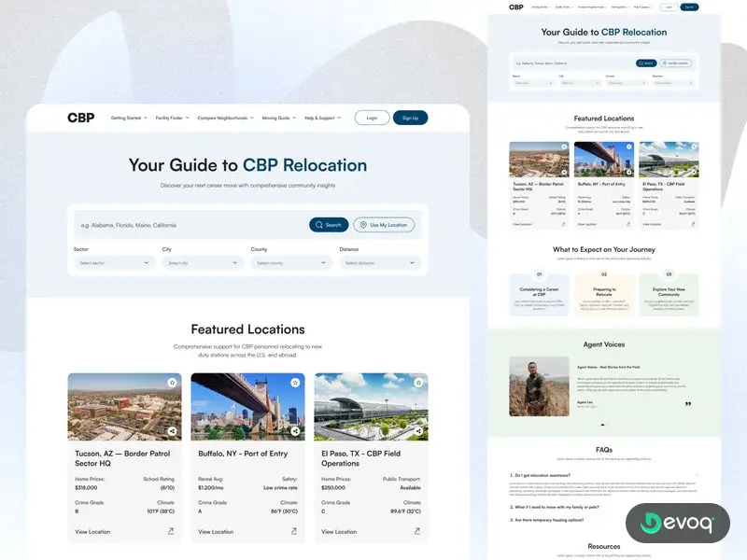Open the Getting Started menu

coord(129,118)
